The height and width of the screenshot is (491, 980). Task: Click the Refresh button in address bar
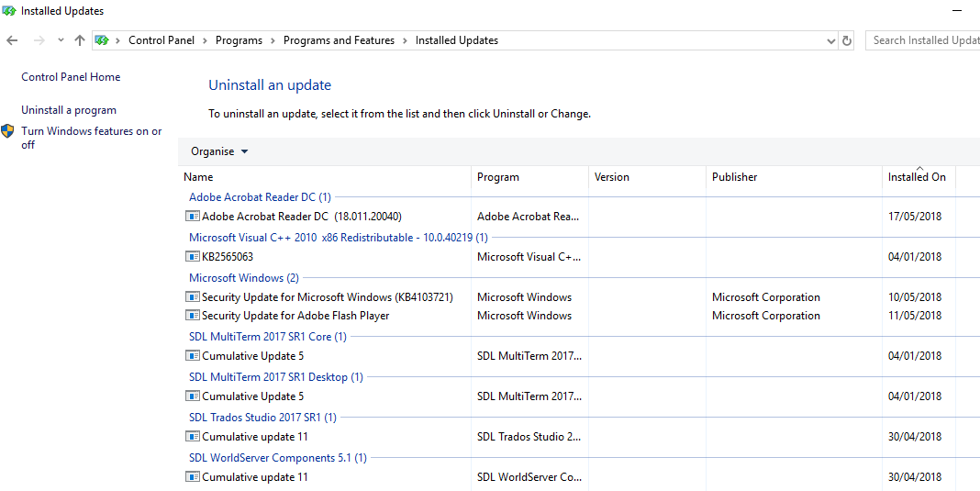[x=847, y=40]
